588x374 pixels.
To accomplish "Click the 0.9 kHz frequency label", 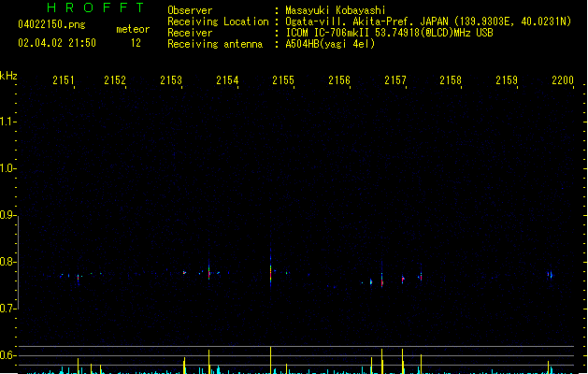I will (x=7, y=215).
